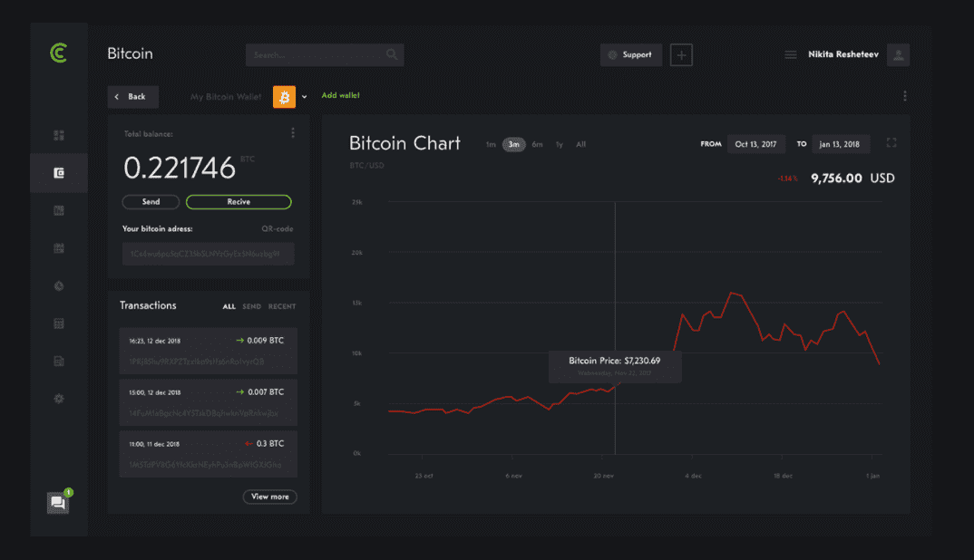Click the Send button
The width and height of the screenshot is (974, 560).
pyautogui.click(x=151, y=202)
